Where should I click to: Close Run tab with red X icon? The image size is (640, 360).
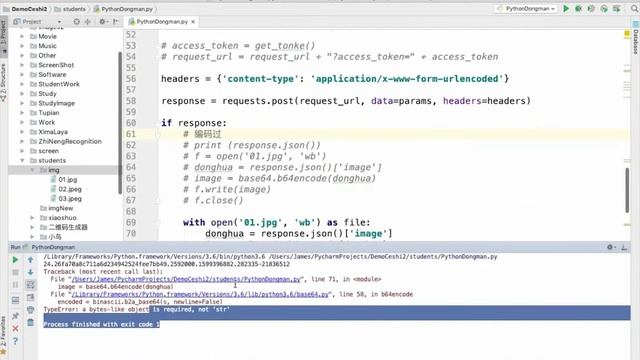click(15, 328)
